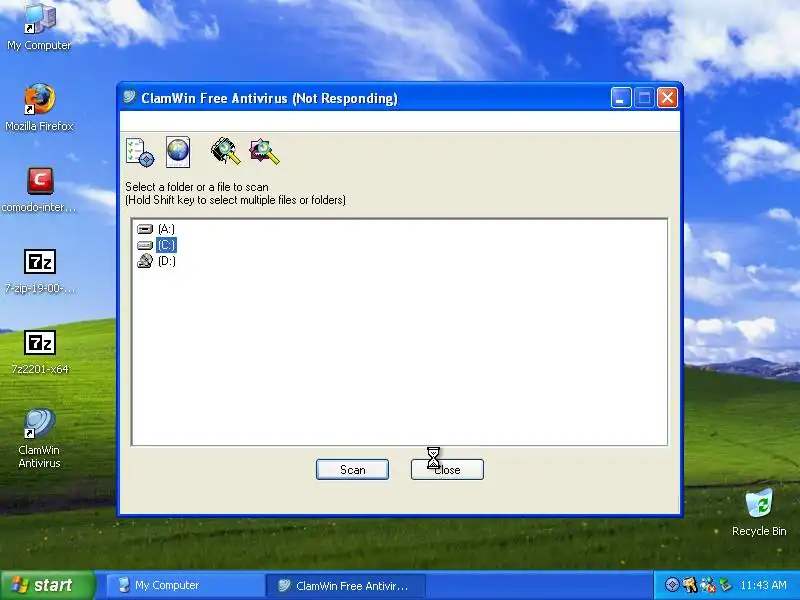This screenshot has height=600, width=800.
Task: Open My Computer desktop icon
Action: click(39, 27)
